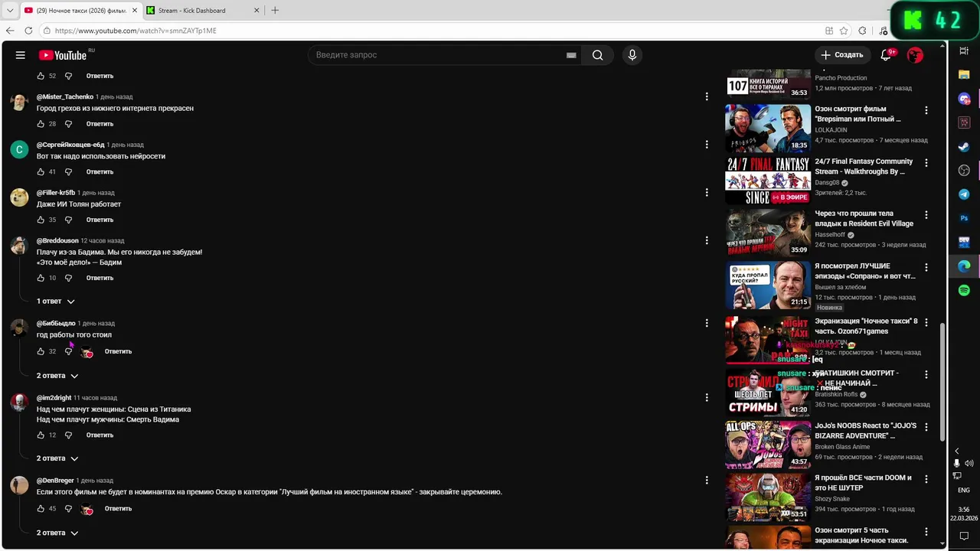The height and width of the screenshot is (551, 980).
Task: Reply to @Filler-kr5fb comment with Ответить
Action: [x=100, y=220]
